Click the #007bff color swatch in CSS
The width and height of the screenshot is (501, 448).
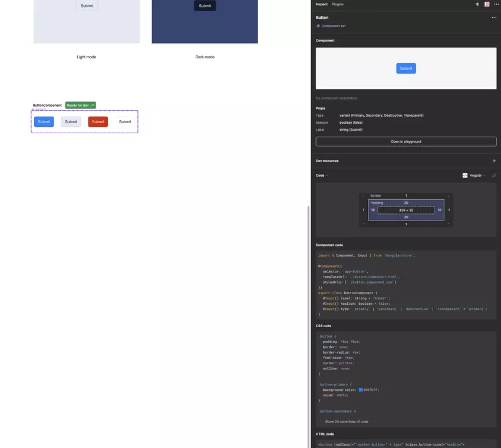click(361, 390)
